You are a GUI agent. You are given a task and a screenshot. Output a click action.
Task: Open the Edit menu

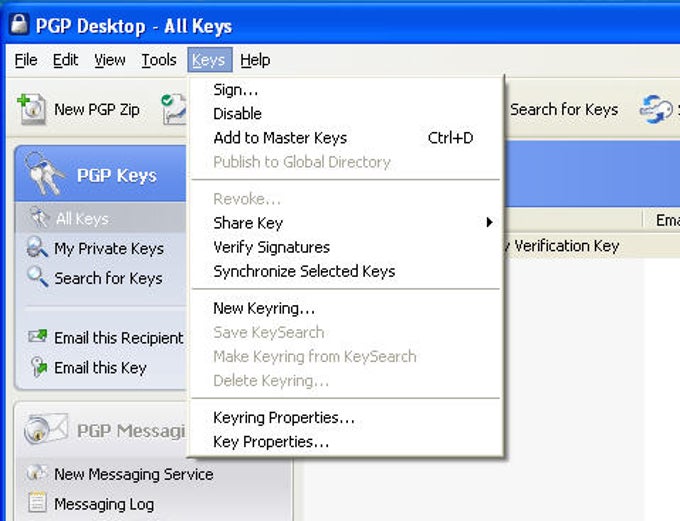point(65,60)
